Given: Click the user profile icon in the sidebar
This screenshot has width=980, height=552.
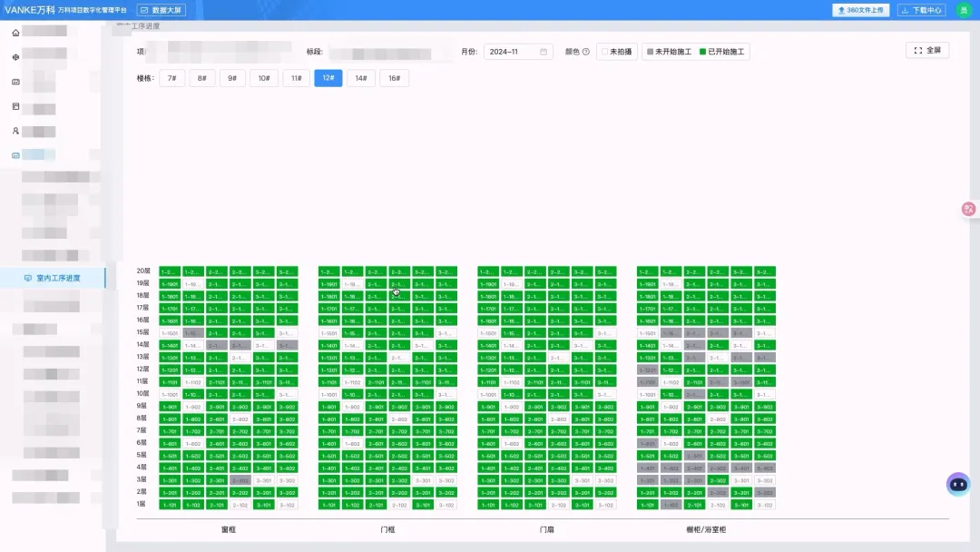Looking at the screenshot, I should [x=15, y=131].
